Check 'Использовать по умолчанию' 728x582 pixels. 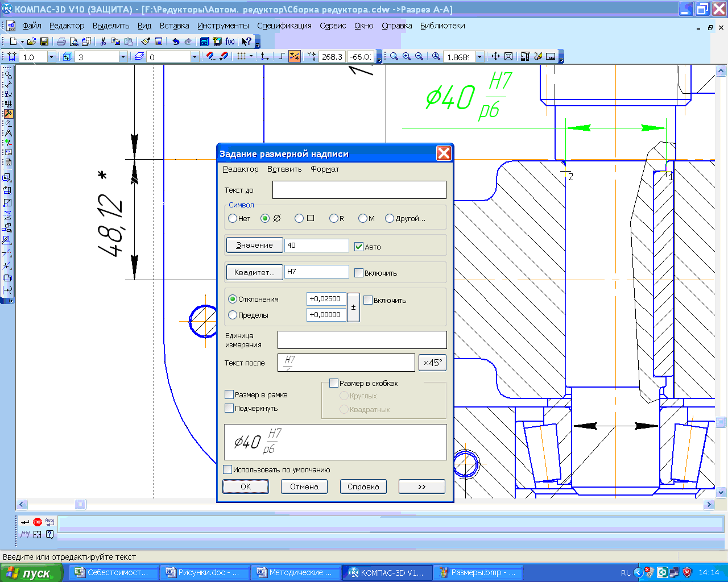(x=227, y=469)
